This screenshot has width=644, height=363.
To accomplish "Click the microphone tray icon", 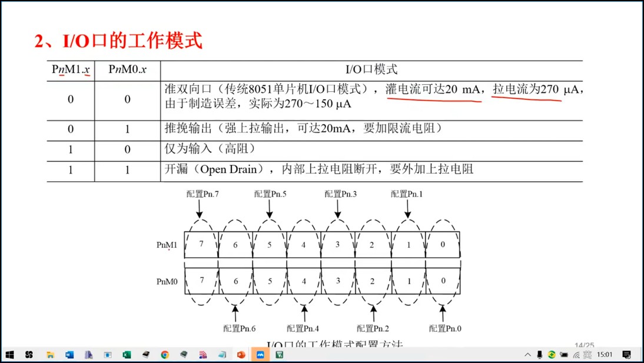I will (539, 355).
